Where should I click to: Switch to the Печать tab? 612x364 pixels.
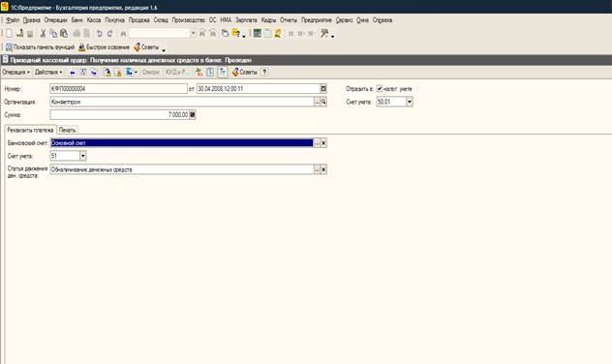click(68, 130)
